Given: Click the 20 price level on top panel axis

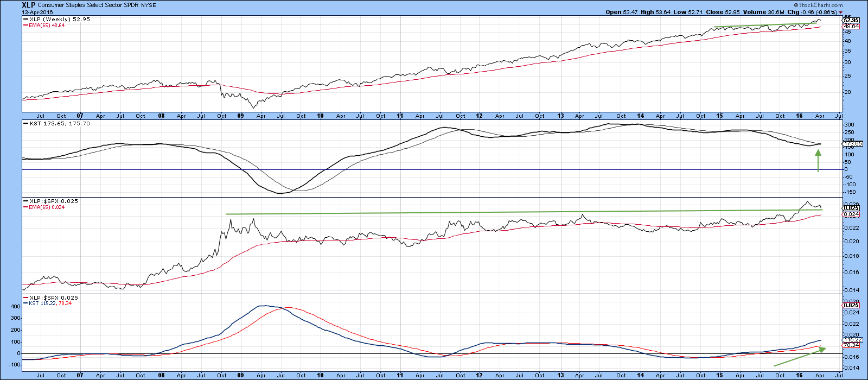Looking at the screenshot, I should click(x=848, y=92).
